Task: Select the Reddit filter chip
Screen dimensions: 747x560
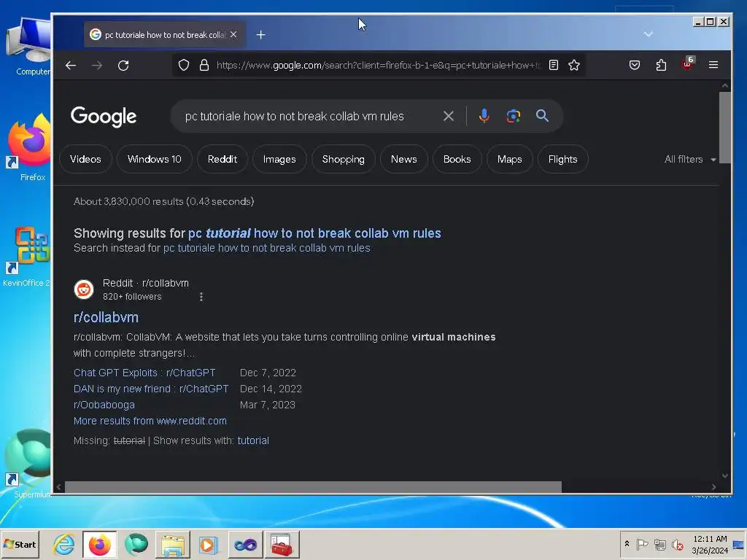Action: (x=222, y=159)
